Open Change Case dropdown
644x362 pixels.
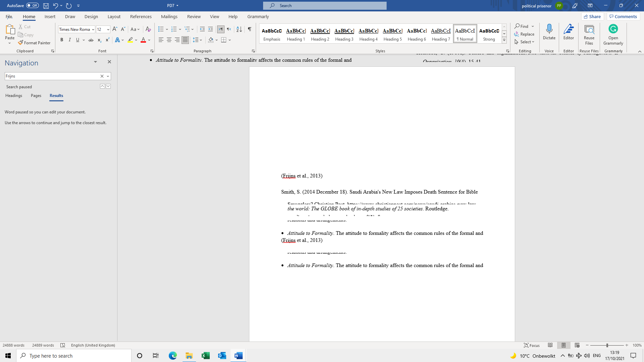coord(135,29)
